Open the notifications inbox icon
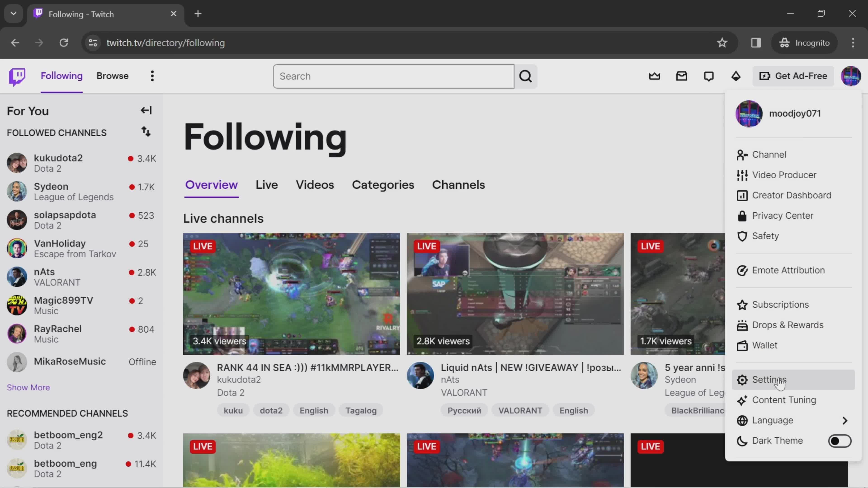The height and width of the screenshot is (488, 868). pos(682,76)
